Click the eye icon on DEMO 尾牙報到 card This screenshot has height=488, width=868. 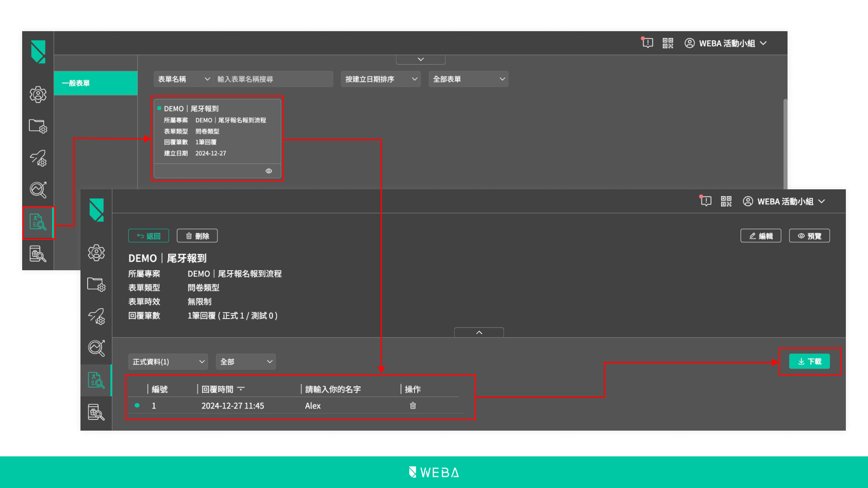(269, 171)
